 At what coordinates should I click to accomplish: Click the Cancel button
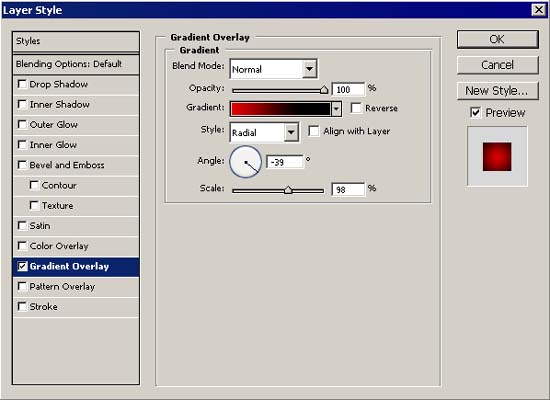(497, 65)
